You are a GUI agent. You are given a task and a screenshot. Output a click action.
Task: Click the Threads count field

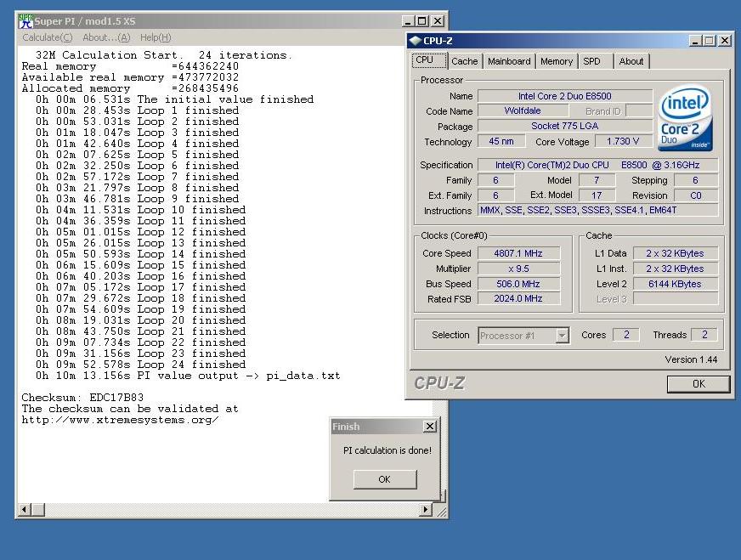click(704, 335)
